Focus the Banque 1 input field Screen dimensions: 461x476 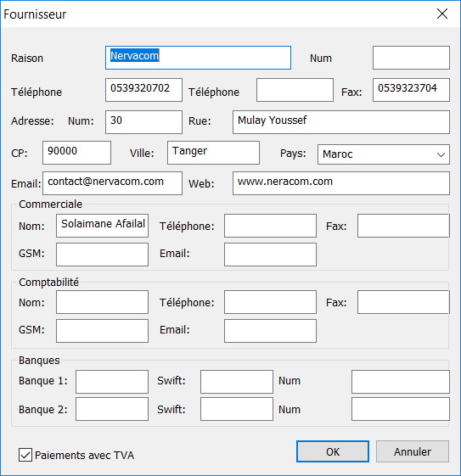(112, 382)
